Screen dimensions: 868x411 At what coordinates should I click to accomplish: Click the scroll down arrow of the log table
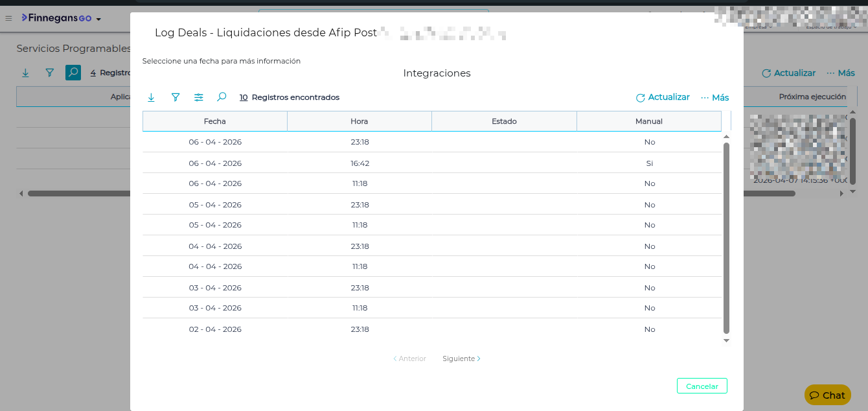(726, 340)
